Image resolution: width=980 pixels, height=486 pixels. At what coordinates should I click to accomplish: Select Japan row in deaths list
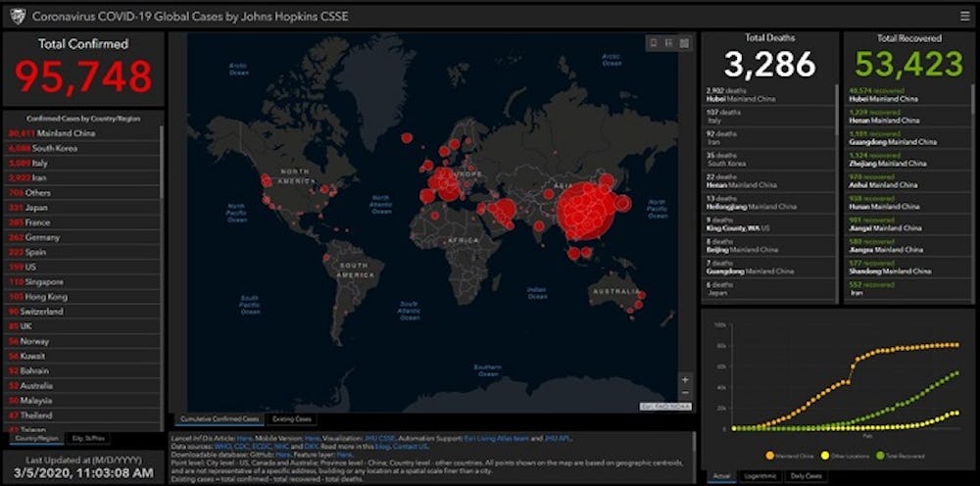[768, 289]
